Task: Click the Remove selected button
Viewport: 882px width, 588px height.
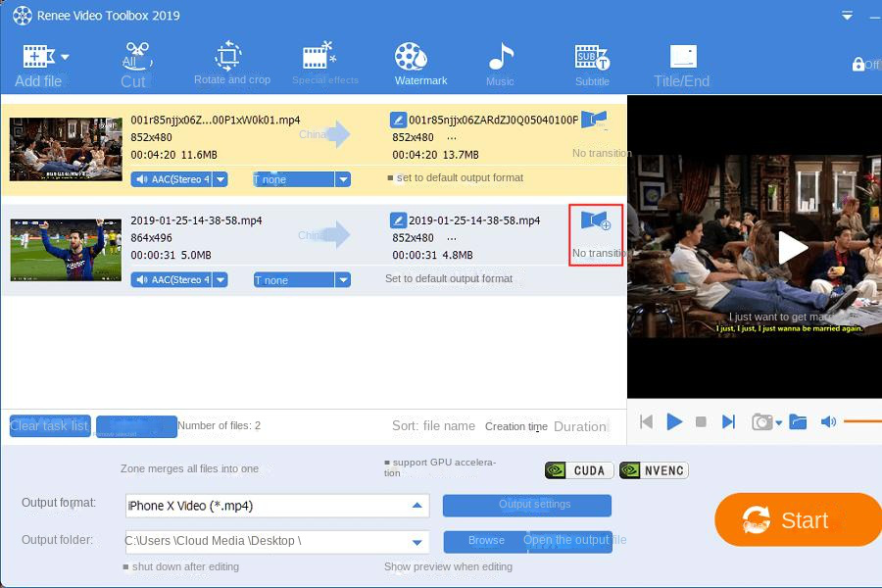Action: (x=136, y=426)
